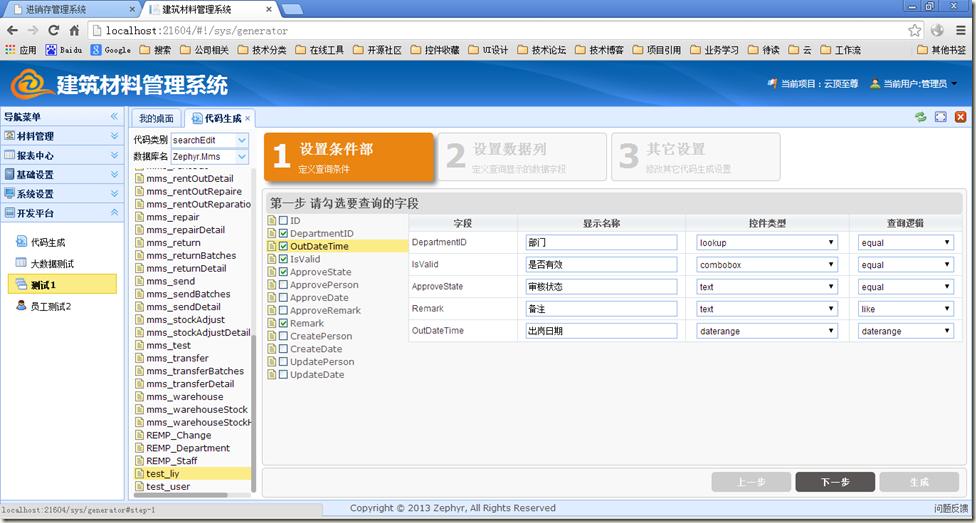The width and height of the screenshot is (976, 523).
Task: Uncheck the DepartmentID field checkbox
Action: tap(283, 234)
